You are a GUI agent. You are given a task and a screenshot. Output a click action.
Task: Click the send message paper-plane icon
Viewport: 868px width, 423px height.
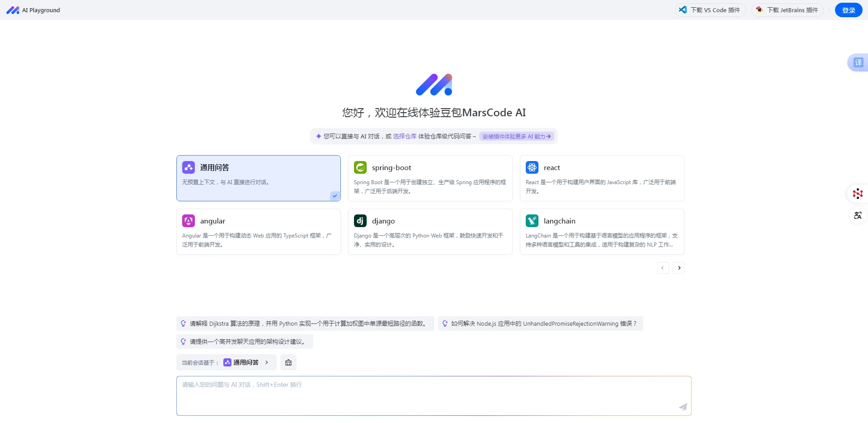pos(683,407)
